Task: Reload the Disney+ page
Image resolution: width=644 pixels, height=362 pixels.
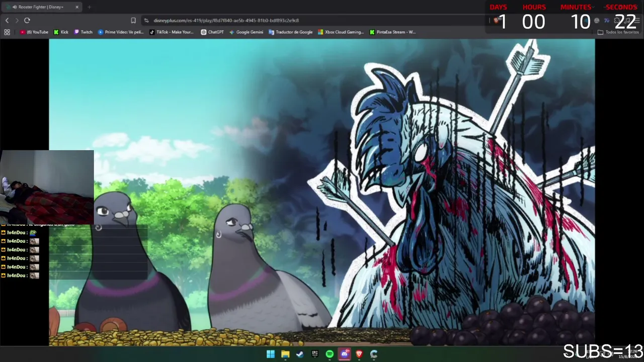Action: point(27,20)
